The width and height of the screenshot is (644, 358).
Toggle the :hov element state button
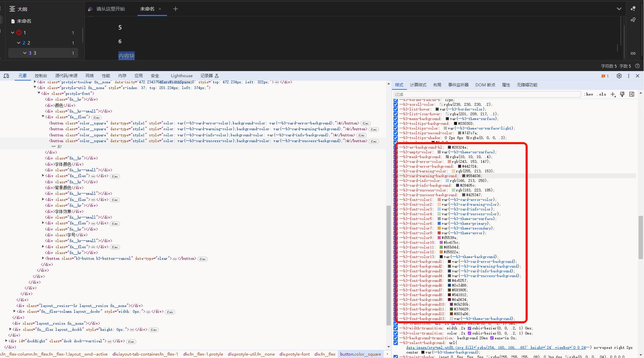[x=589, y=94]
